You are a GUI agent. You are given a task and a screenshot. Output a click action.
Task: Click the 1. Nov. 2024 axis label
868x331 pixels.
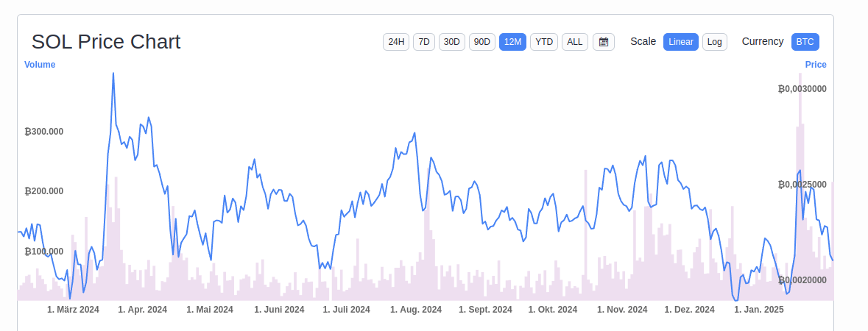click(621, 310)
